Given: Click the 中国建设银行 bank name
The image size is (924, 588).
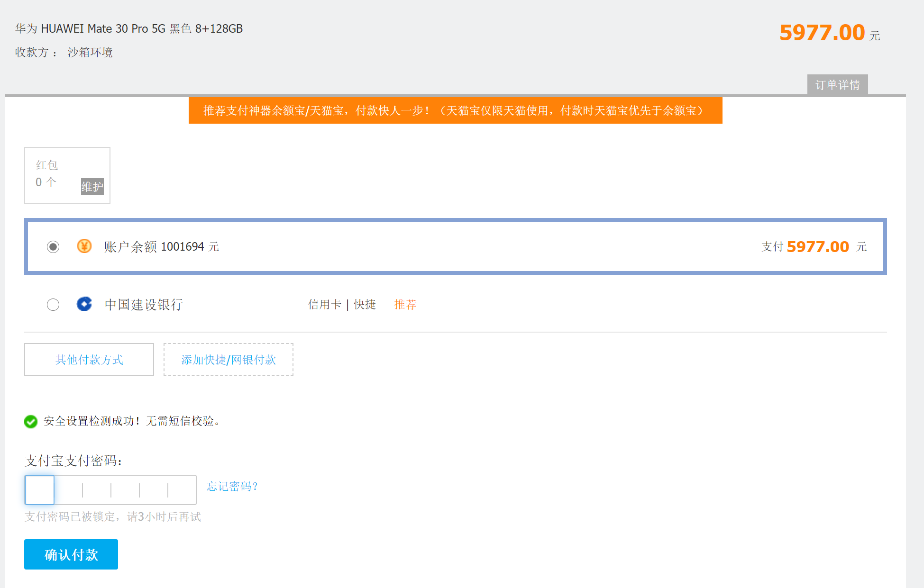Looking at the screenshot, I should (144, 304).
